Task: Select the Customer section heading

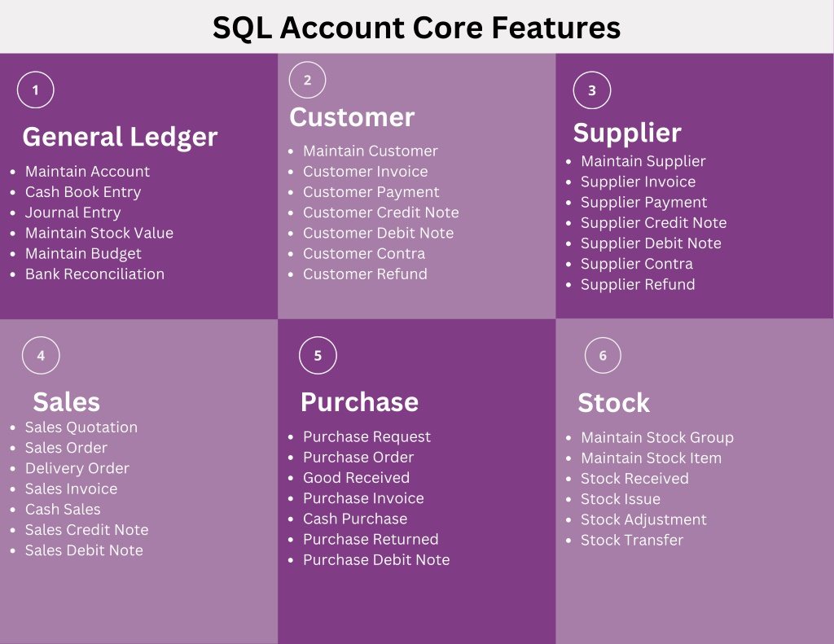Action: (x=352, y=117)
